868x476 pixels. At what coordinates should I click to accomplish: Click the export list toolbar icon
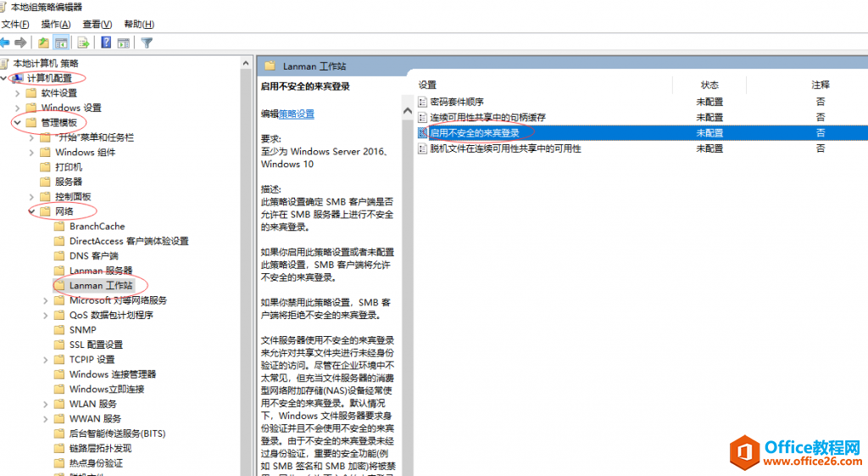[x=84, y=42]
